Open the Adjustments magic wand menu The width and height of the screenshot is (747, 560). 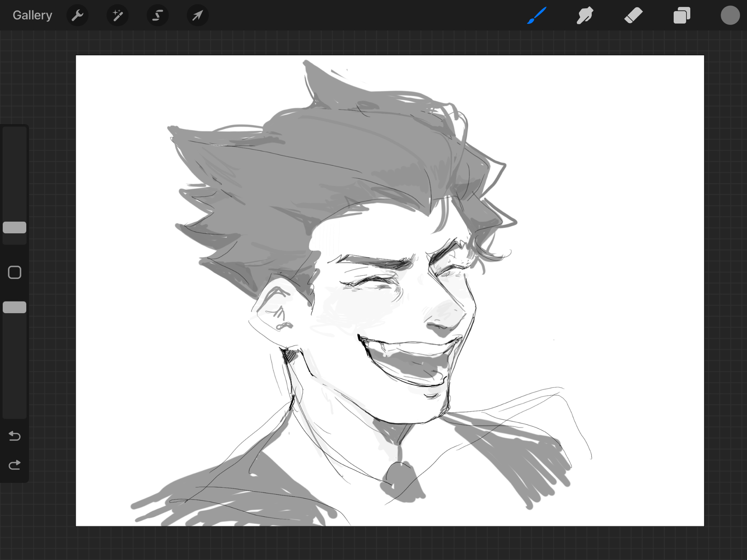(x=118, y=15)
